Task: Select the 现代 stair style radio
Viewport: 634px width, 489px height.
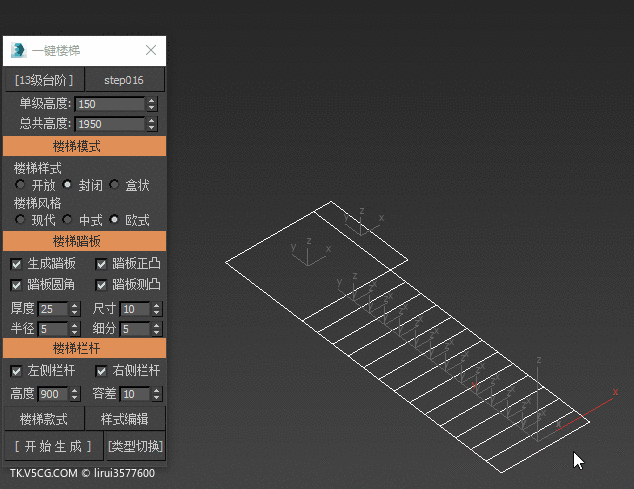Action: [21, 219]
